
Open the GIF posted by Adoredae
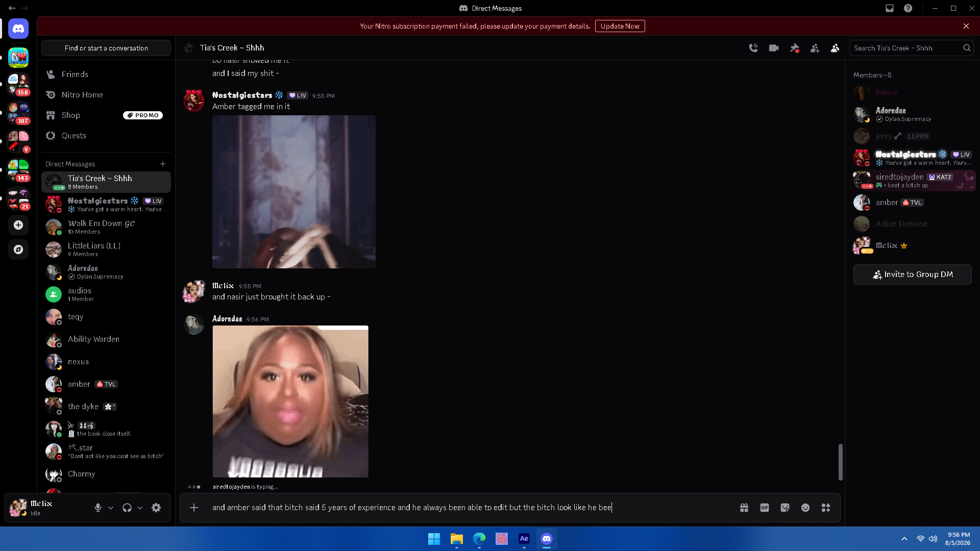click(290, 402)
